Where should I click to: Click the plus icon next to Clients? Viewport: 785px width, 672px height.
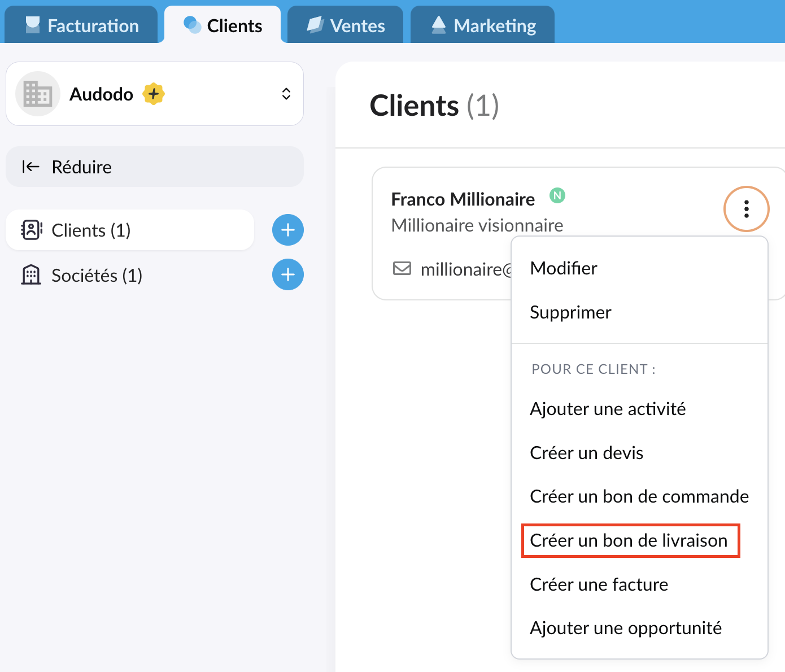coord(288,230)
